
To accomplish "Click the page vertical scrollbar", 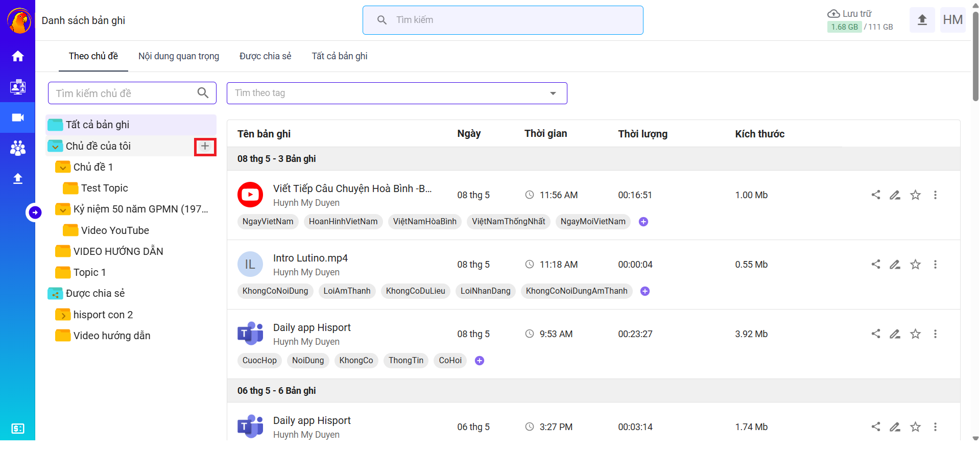I will [x=975, y=56].
